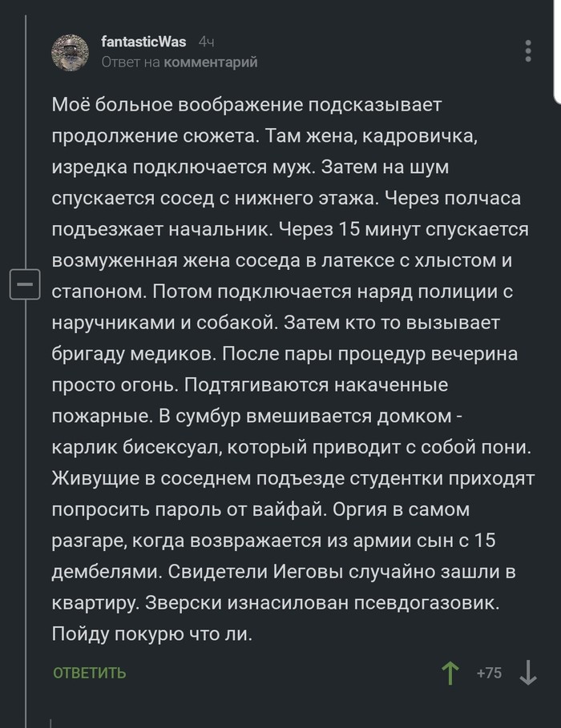
Task: Click the word 'псевдогазовик' in comment
Action: click(426, 602)
